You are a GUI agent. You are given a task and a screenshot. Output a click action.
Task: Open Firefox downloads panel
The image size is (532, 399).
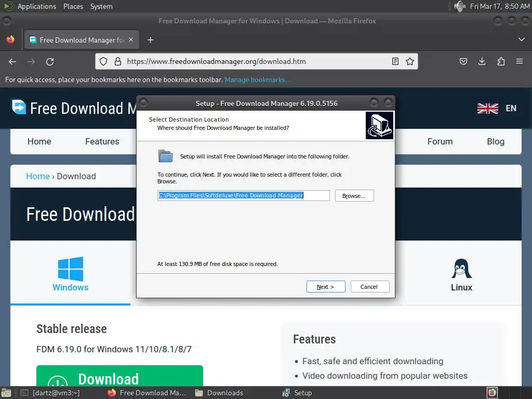tap(482, 61)
